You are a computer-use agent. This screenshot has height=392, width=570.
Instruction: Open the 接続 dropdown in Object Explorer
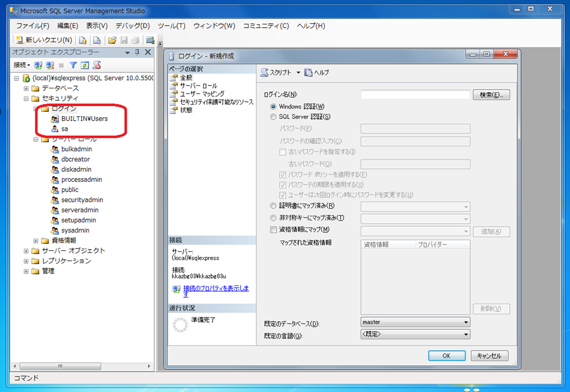pyautogui.click(x=22, y=66)
